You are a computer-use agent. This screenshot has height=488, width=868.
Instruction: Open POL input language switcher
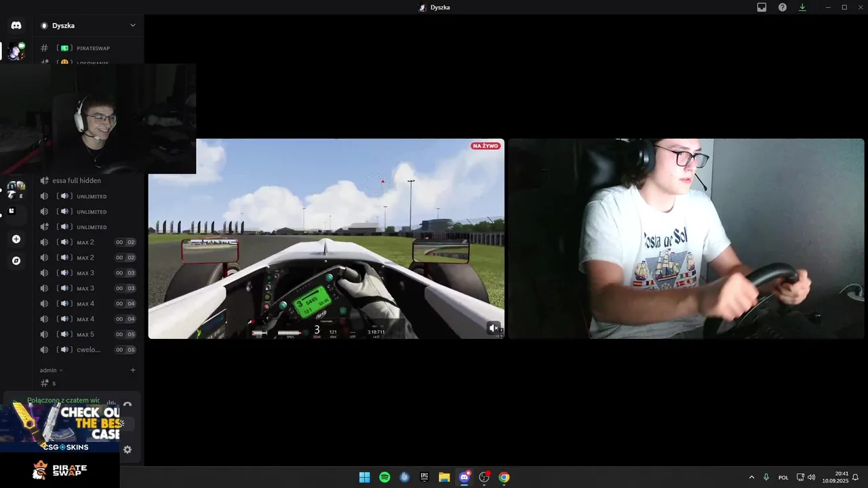(x=783, y=477)
